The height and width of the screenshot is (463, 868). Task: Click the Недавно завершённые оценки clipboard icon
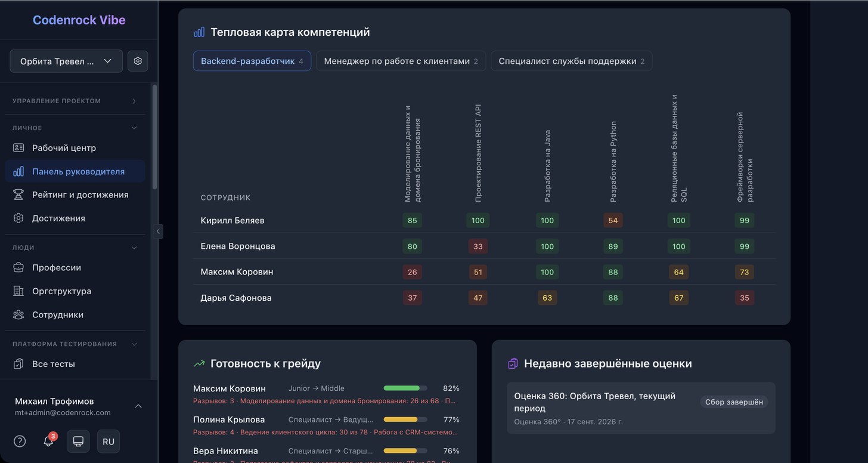513,363
